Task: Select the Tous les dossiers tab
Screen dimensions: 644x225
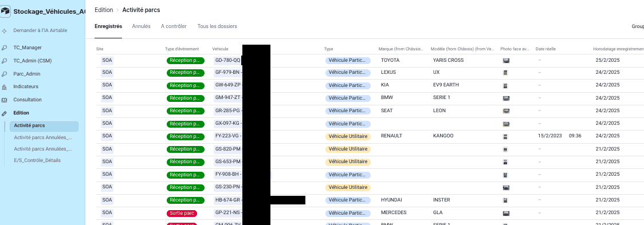Action: [217, 26]
